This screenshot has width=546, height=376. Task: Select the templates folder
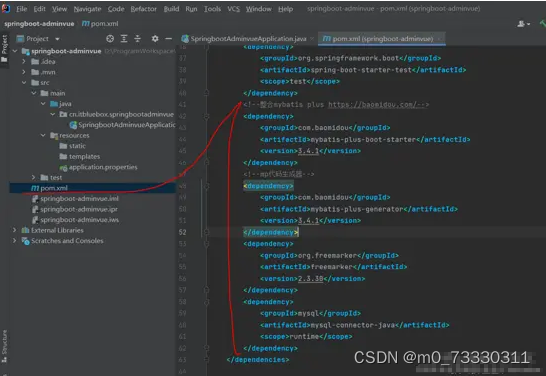tap(80, 156)
